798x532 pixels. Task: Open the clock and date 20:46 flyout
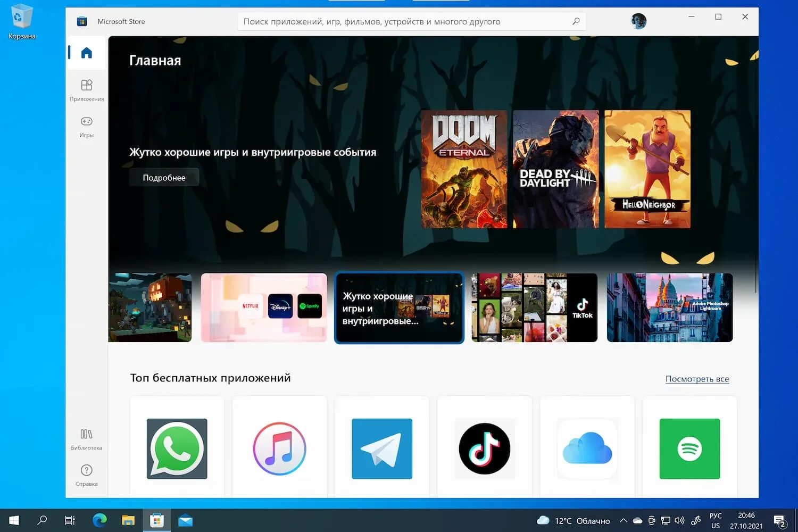(746, 520)
